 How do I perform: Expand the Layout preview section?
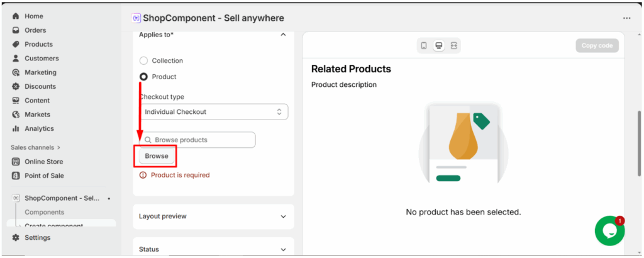(x=213, y=216)
